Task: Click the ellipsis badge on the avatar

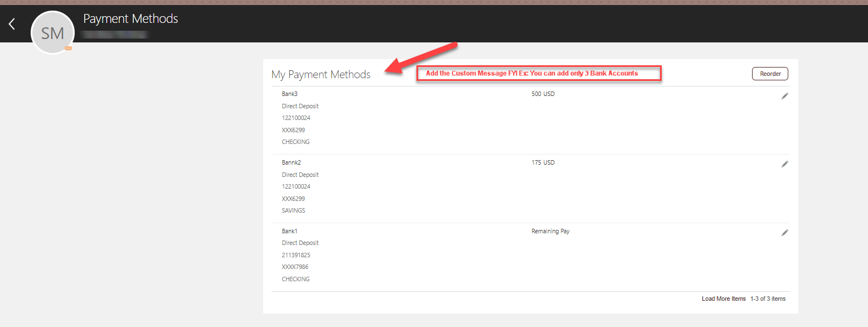Action: 67,49
